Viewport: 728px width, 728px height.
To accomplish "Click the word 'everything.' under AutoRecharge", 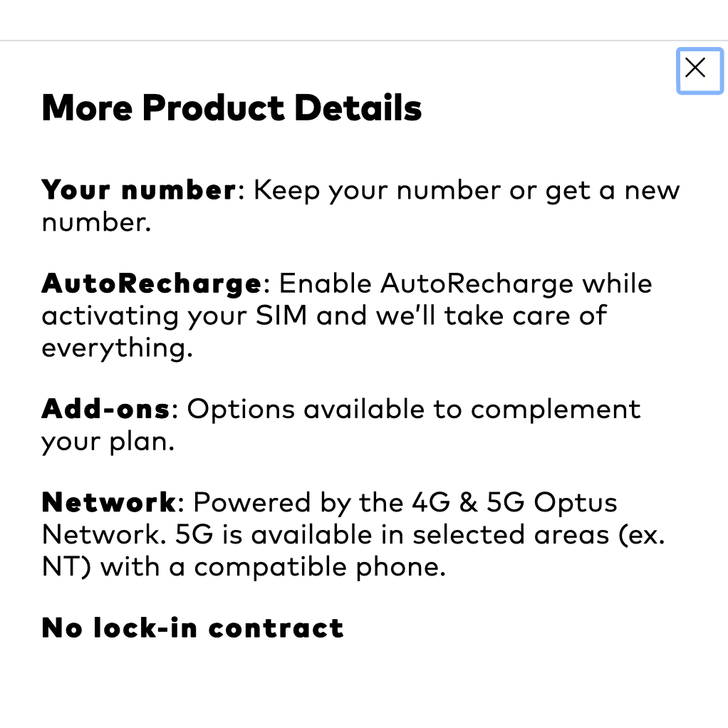I will (x=117, y=348).
